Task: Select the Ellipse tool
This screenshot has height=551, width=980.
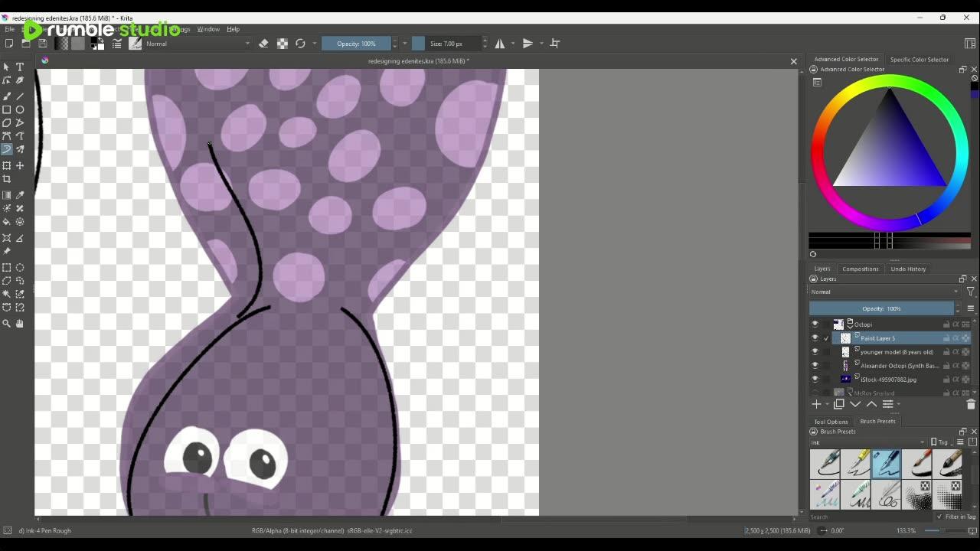Action: (20, 109)
